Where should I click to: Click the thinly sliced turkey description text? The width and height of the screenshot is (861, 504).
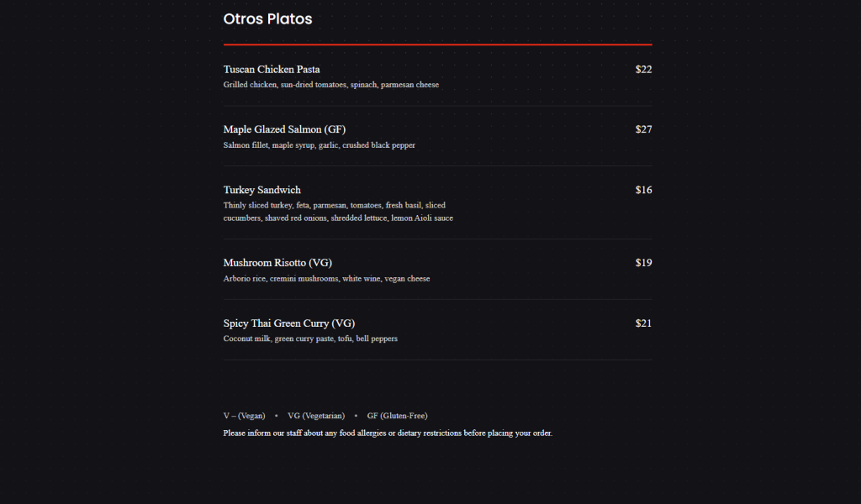338,212
